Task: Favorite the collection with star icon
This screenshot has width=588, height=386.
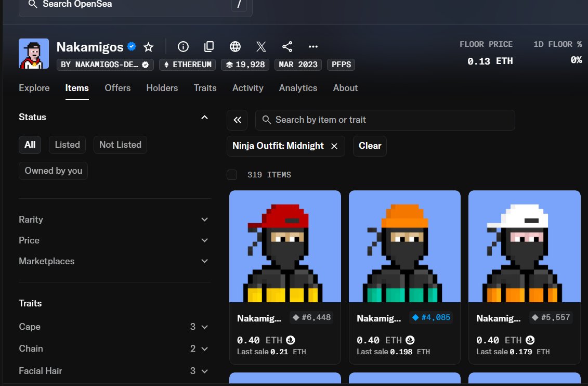Action: pos(149,47)
